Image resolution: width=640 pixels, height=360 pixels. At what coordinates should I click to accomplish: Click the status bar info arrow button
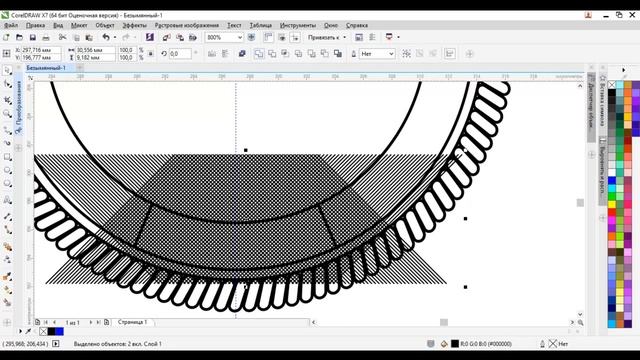pos(56,344)
